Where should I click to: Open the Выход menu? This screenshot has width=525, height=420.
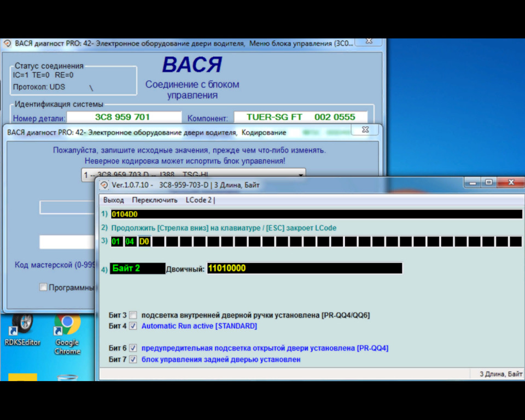tap(114, 200)
